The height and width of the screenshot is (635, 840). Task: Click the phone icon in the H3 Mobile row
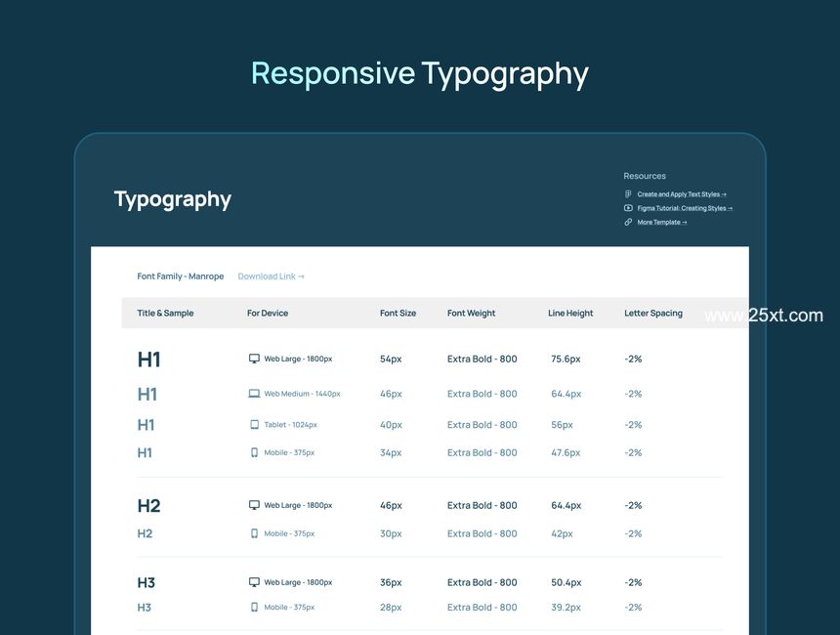coord(255,607)
